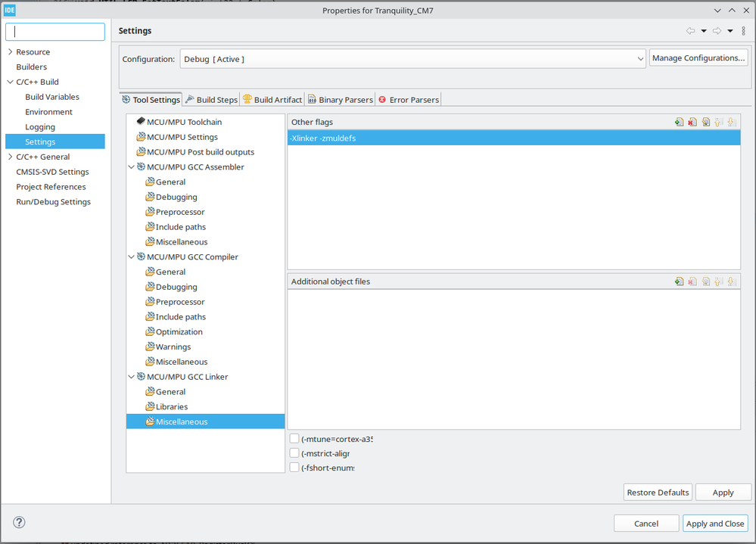Switch to the Build Steps tab
The width and height of the screenshot is (756, 544).
(211, 100)
